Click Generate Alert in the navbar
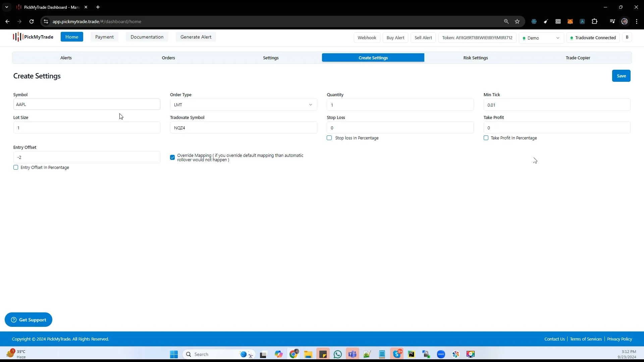The width and height of the screenshot is (644, 362). point(196,37)
